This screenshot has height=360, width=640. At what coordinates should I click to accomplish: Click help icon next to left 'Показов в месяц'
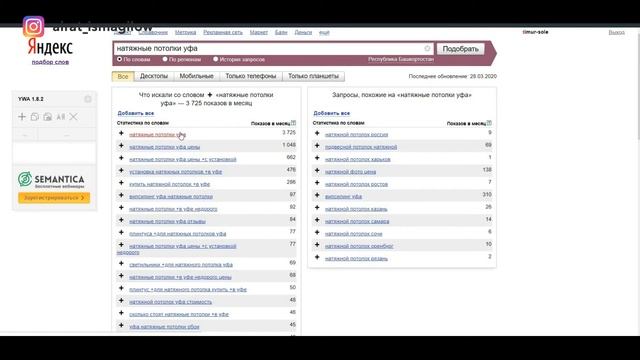[293, 122]
